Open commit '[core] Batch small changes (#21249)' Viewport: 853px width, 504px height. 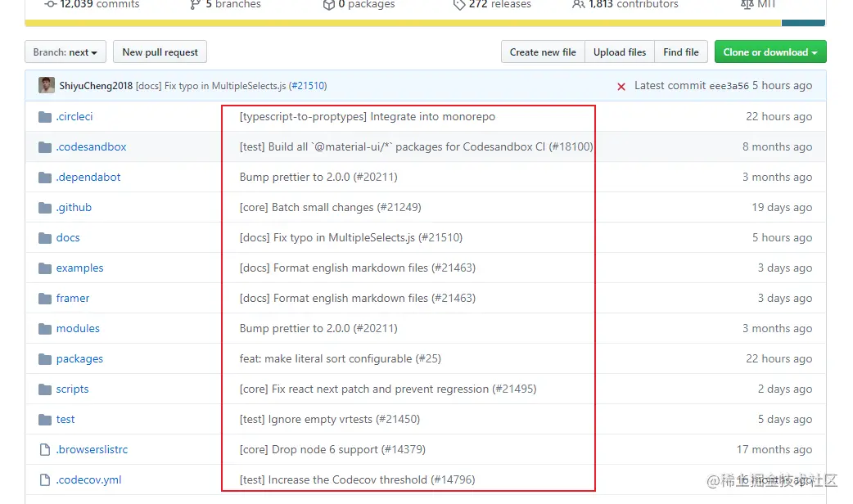[x=330, y=208]
